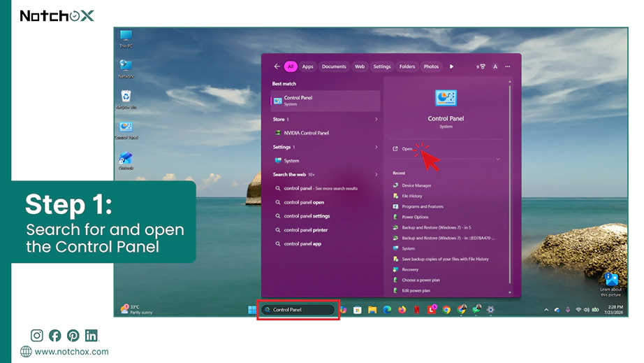Screen dimensions: 644x363
Task: Open the clock showing 2:28 PM
Action: tap(614, 310)
